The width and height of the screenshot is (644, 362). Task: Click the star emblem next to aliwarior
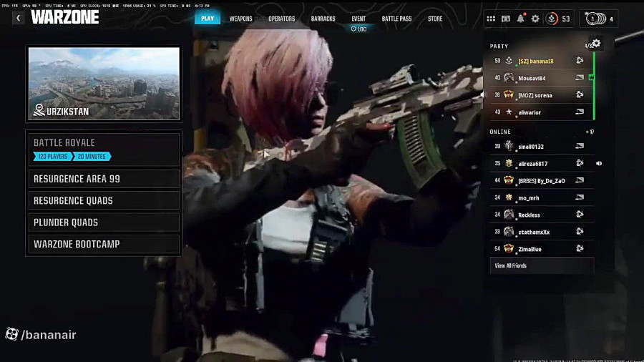(x=509, y=112)
